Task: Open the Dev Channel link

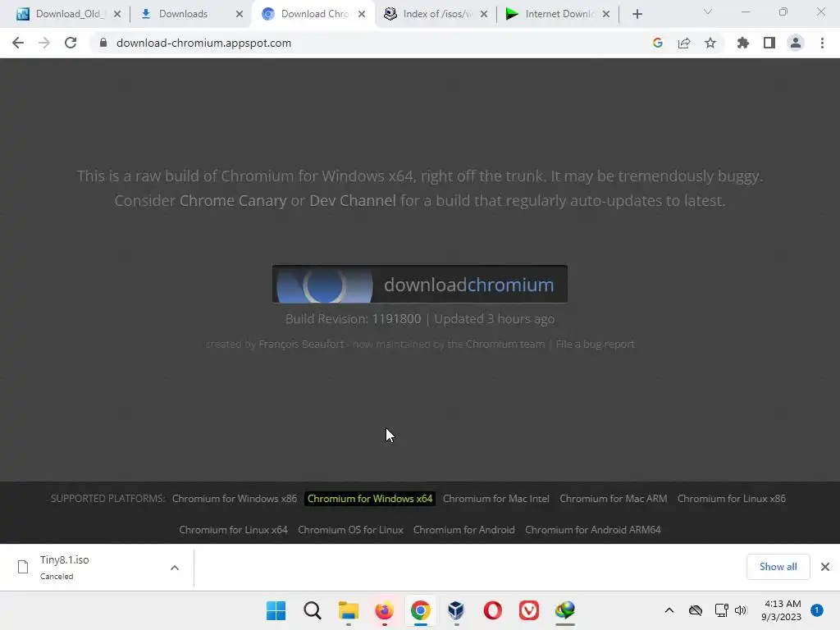Action: (353, 200)
